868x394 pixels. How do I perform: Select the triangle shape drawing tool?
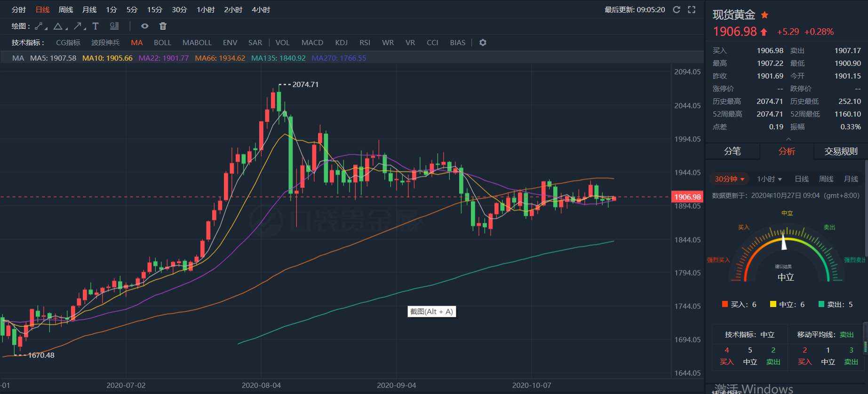click(58, 26)
